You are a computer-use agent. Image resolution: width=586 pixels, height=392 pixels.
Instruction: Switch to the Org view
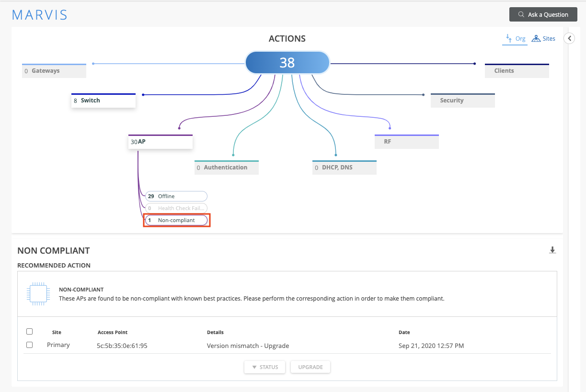[x=515, y=39]
